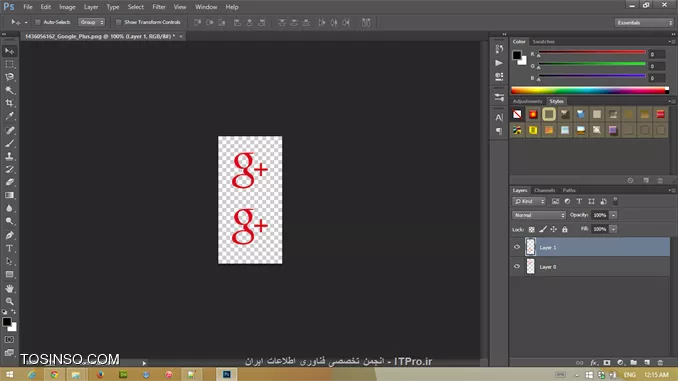Toggle layer filtering on/off switch
Image resolution: width=678 pixels, height=381 pixels.
[615, 201]
